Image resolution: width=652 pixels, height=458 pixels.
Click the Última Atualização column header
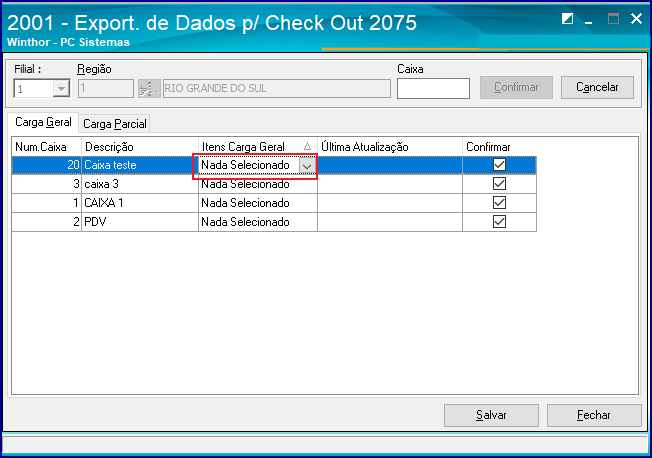click(390, 147)
